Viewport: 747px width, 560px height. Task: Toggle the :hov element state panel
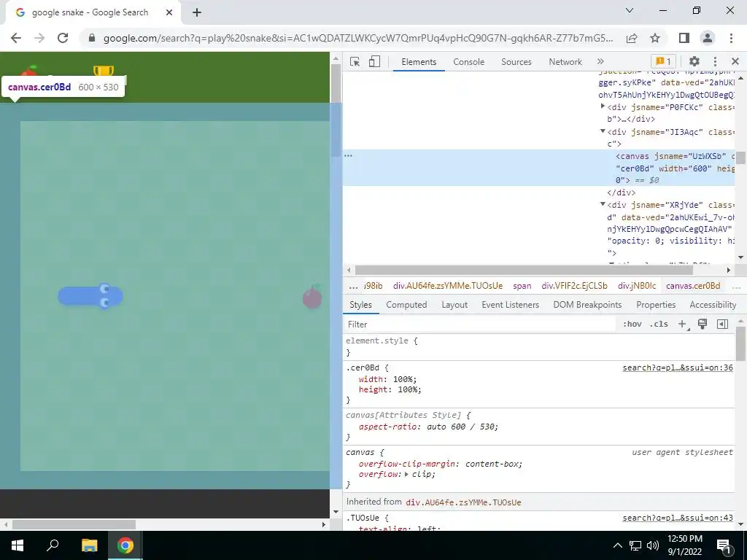pos(632,324)
